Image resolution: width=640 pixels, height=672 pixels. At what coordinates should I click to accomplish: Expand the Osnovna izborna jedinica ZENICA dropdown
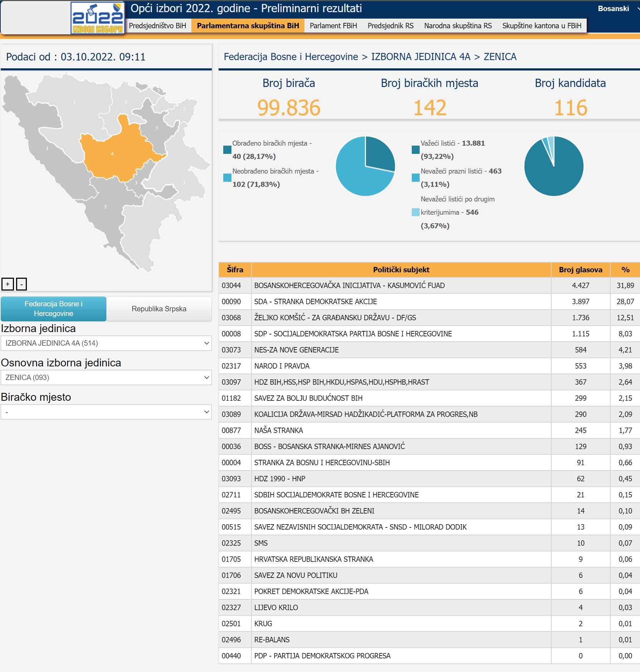[106, 378]
